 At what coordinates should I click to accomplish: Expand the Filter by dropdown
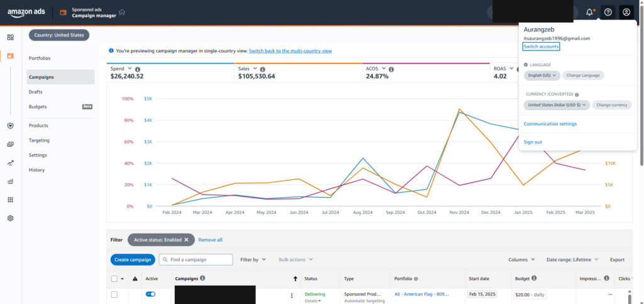pos(253,259)
